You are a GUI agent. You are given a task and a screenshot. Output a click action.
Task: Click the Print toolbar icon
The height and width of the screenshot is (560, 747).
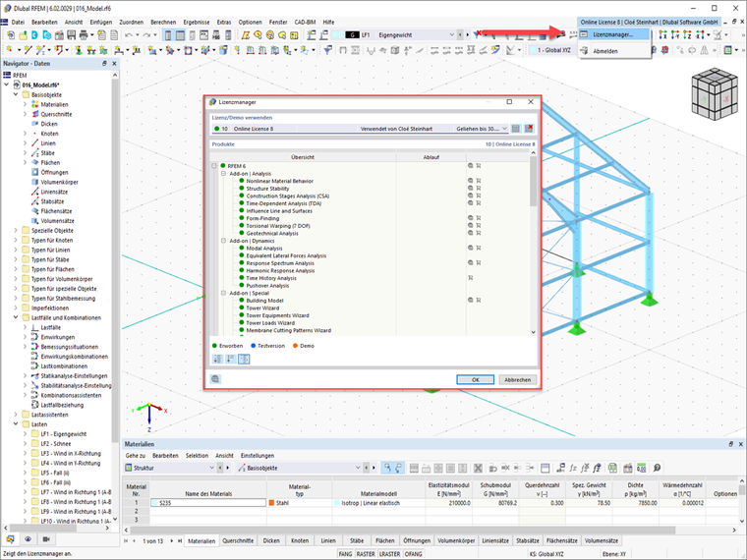point(84,35)
